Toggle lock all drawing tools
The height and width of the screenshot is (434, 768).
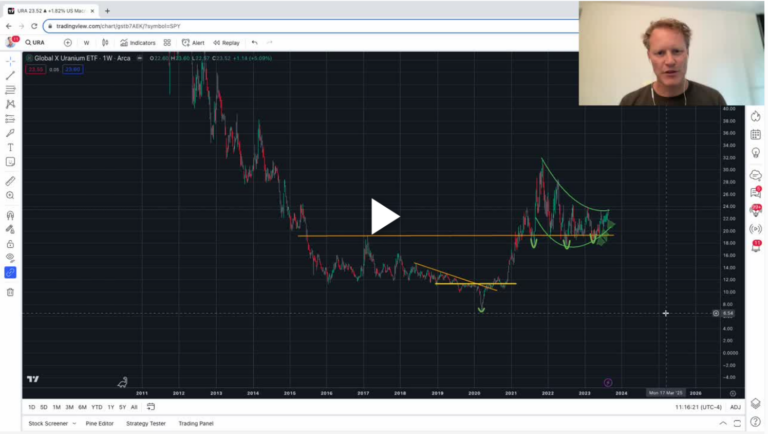pos(10,243)
